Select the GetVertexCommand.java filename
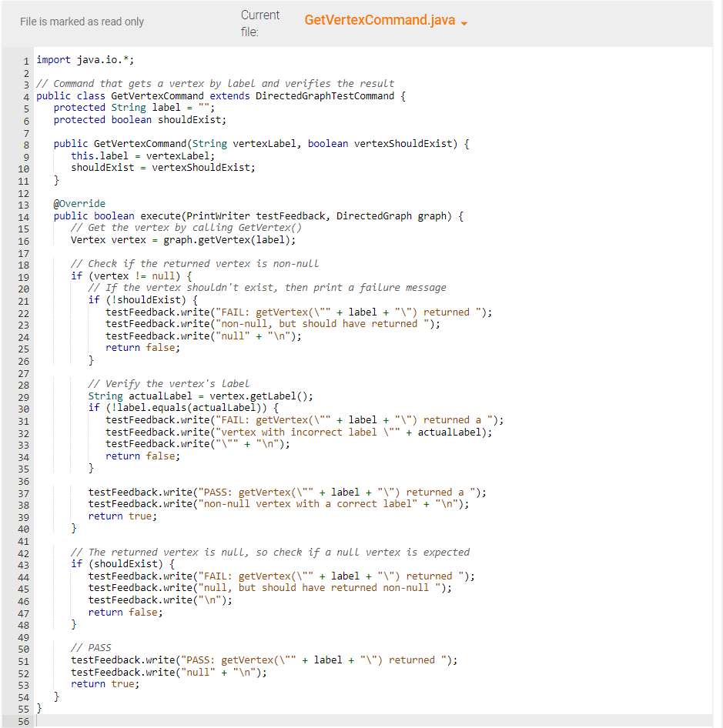Viewport: 723px width, 728px height. point(378,20)
